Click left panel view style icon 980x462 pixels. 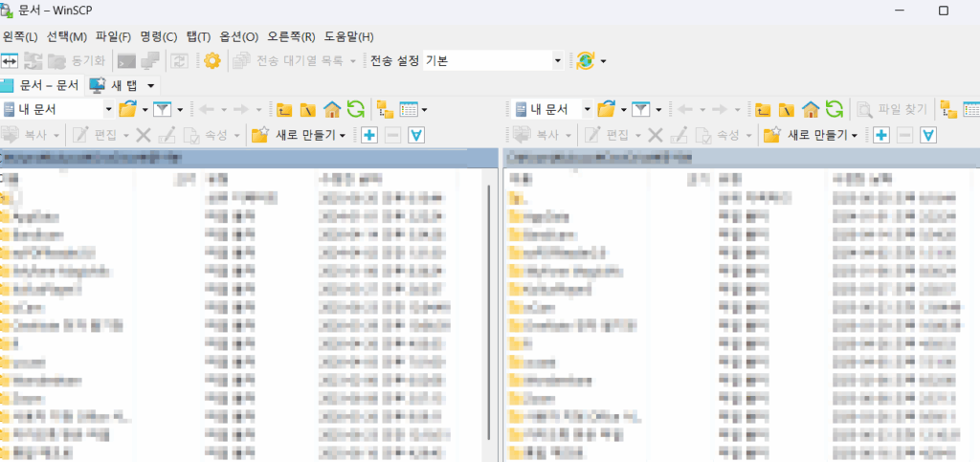pyautogui.click(x=408, y=109)
